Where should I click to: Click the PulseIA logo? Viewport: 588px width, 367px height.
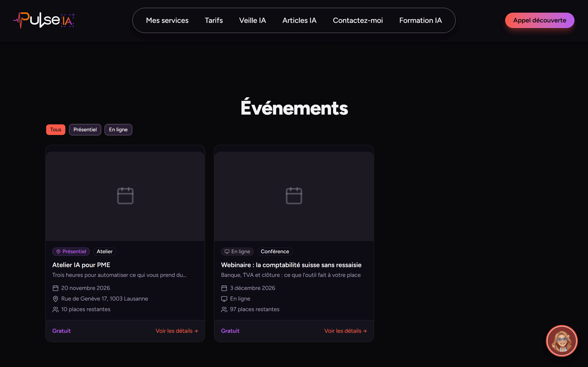(x=44, y=20)
